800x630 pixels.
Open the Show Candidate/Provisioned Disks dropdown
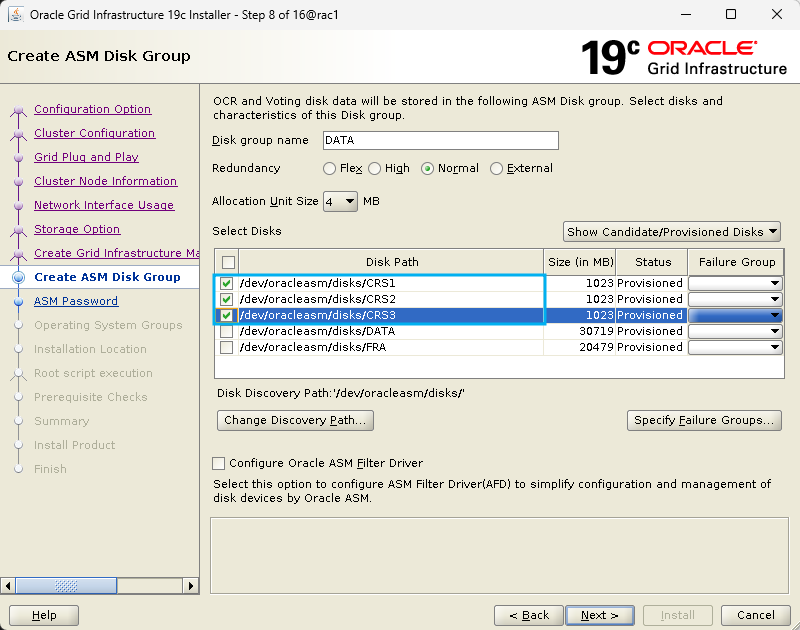(672, 232)
